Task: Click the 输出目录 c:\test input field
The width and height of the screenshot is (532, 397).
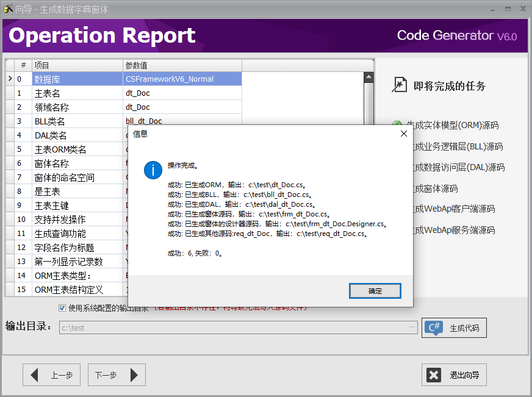Action: [232, 327]
